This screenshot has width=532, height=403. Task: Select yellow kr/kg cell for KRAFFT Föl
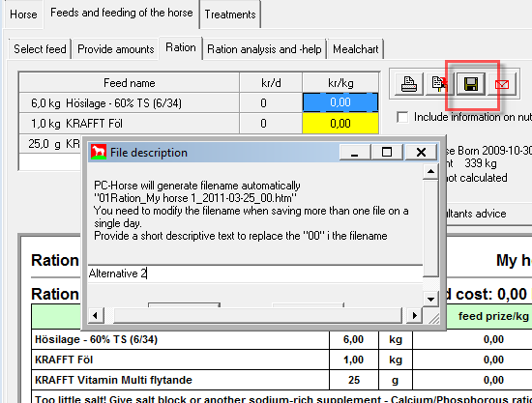point(340,124)
